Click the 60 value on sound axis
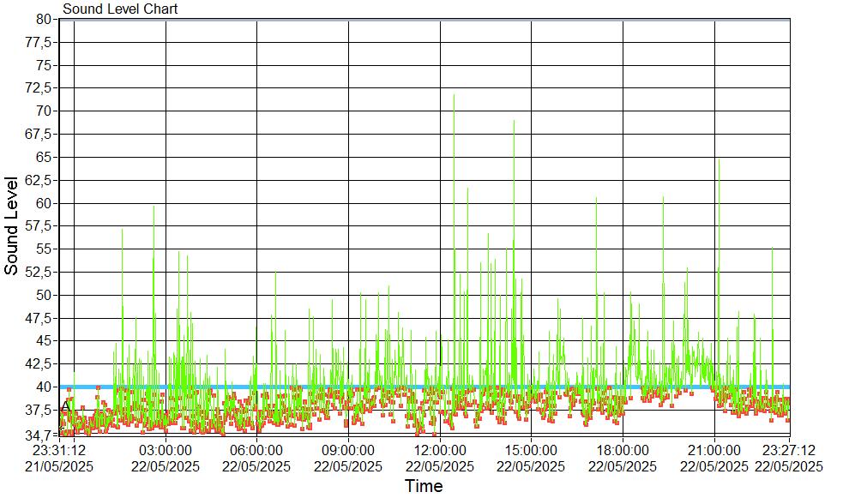 click(x=45, y=203)
